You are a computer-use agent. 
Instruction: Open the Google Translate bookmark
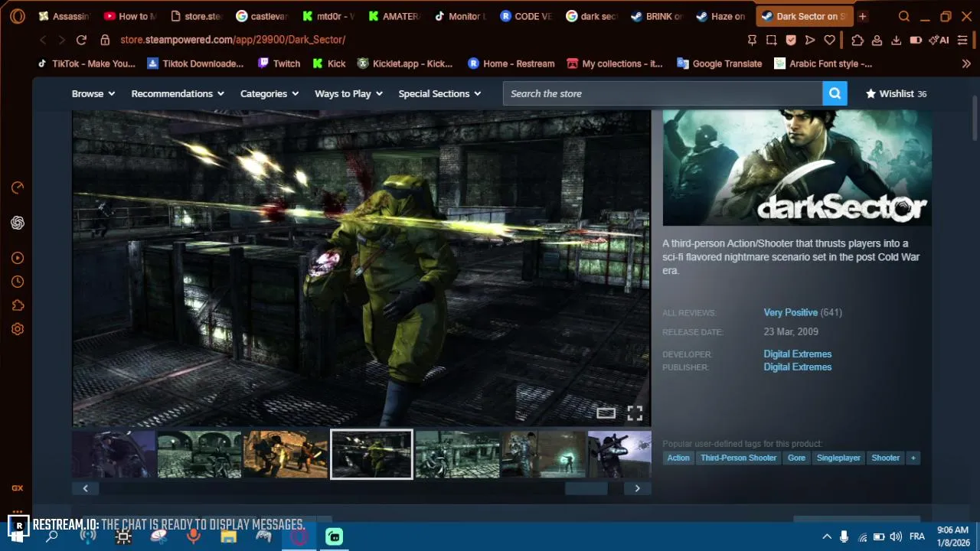point(718,64)
